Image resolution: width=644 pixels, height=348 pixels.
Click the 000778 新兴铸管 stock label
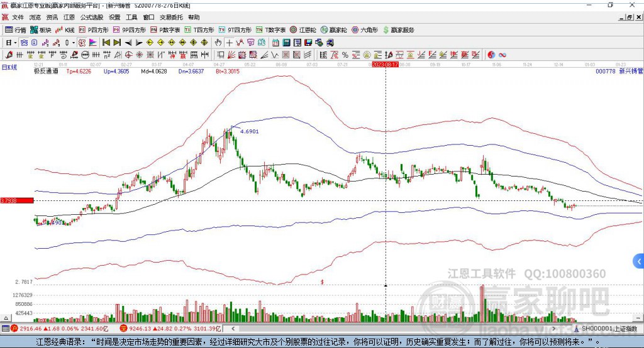(619, 71)
